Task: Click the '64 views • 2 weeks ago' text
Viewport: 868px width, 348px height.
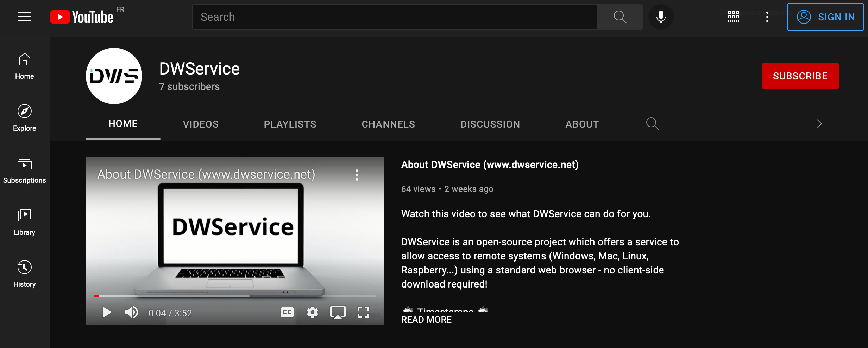Action: [x=447, y=189]
